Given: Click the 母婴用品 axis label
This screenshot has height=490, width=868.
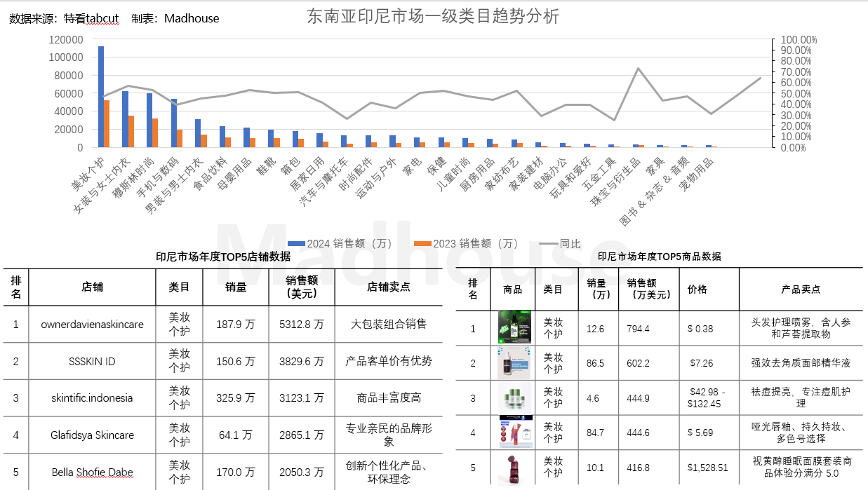Looking at the screenshot, I should 234,175.
